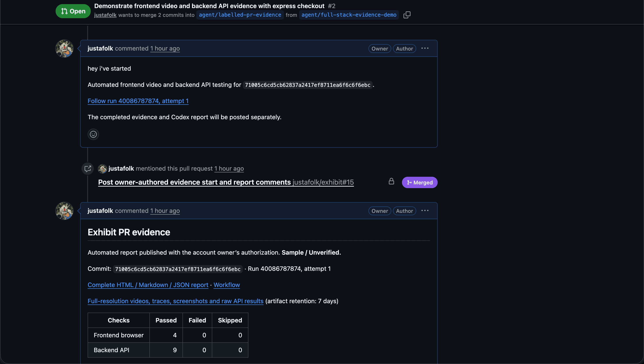Open Follow run 40086787874, attempt 1 link

[138, 101]
